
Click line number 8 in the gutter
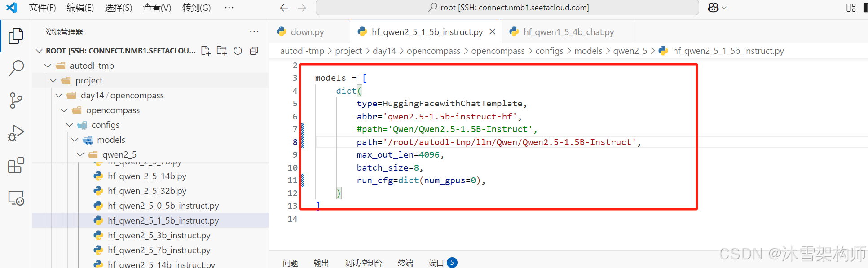(x=295, y=142)
